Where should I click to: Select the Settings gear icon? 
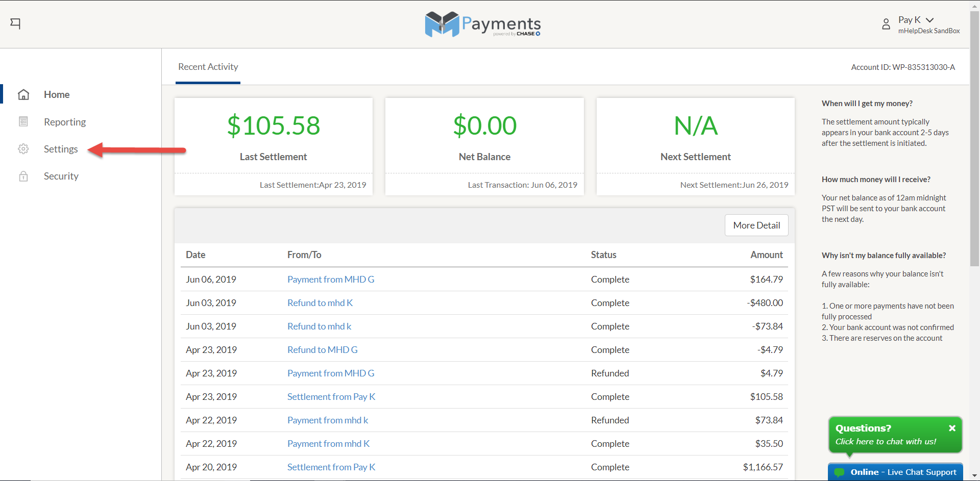[23, 149]
